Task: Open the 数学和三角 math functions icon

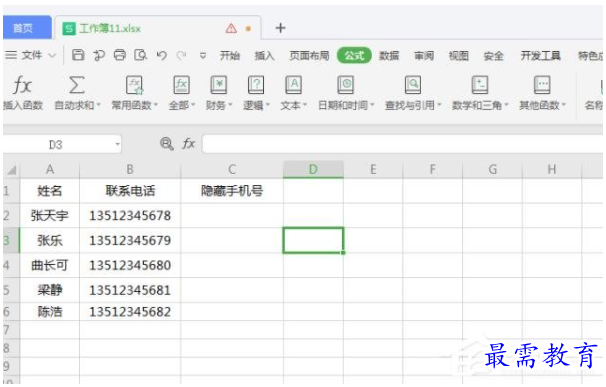Action: pyautogui.click(x=480, y=85)
